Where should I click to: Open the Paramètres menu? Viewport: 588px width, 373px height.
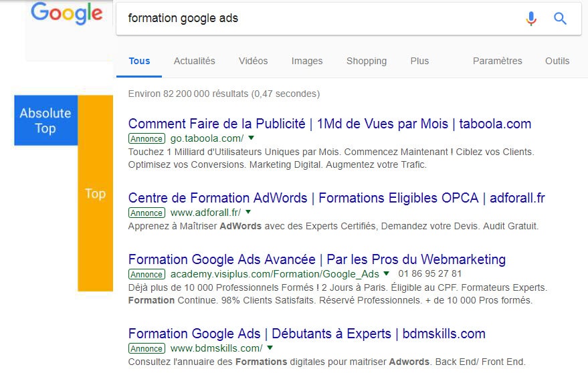[x=497, y=61]
